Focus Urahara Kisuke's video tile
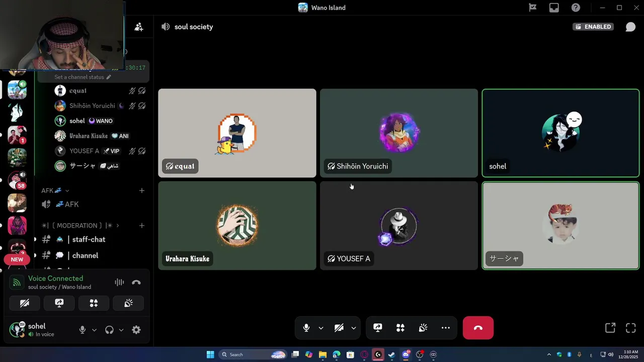Viewport: 644px width, 362px height. (237, 225)
